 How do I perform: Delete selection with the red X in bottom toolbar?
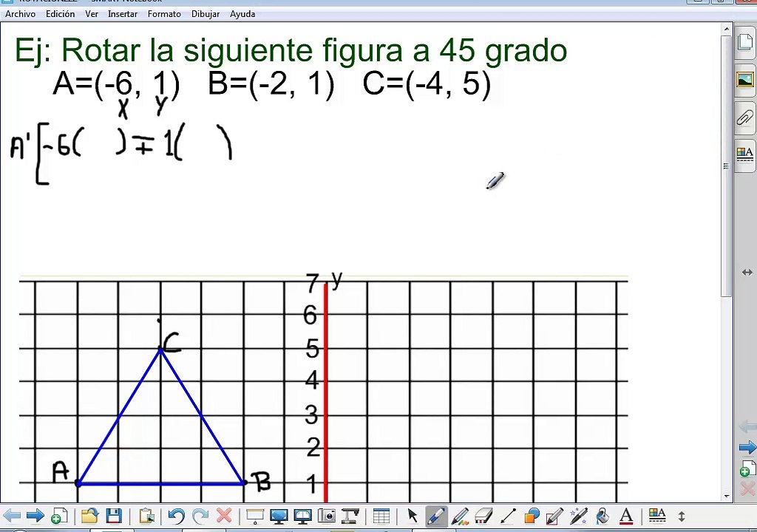click(224, 516)
